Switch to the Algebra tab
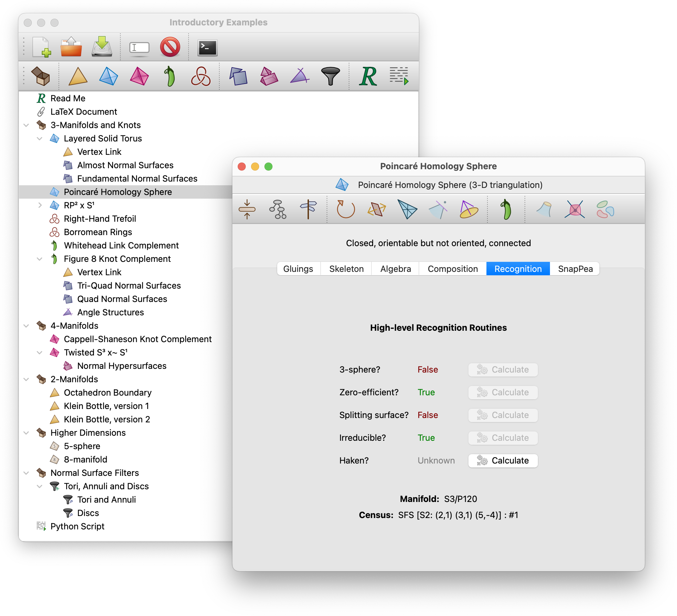The image size is (677, 616). click(395, 269)
